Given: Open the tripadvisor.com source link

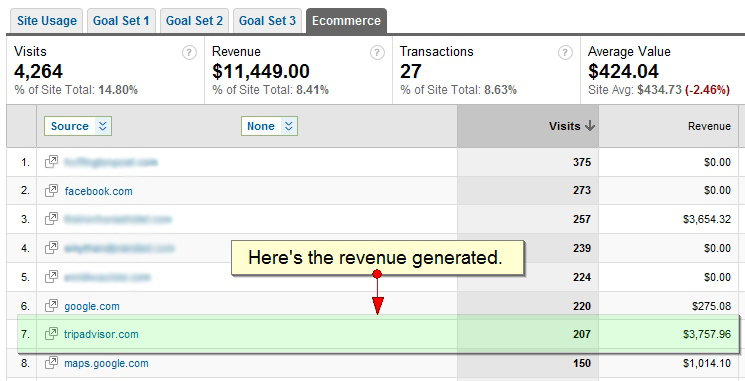Looking at the screenshot, I should [101, 334].
